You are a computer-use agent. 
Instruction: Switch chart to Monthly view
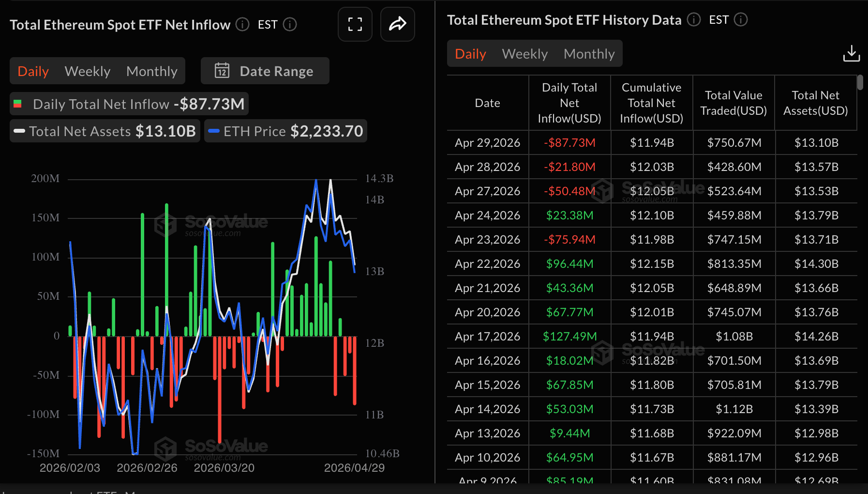[151, 71]
